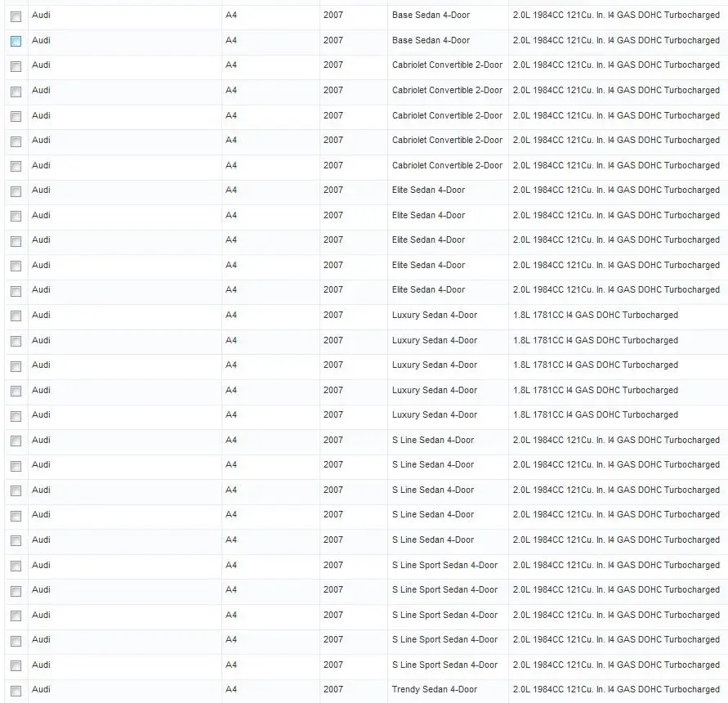Check the box for the topmost Base Sedan row
This screenshot has height=703, width=728.
[x=16, y=16]
